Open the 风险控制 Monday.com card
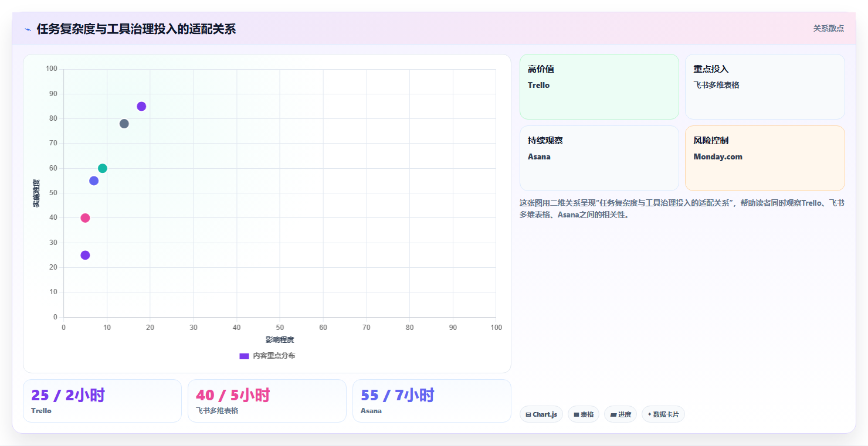 coord(765,158)
